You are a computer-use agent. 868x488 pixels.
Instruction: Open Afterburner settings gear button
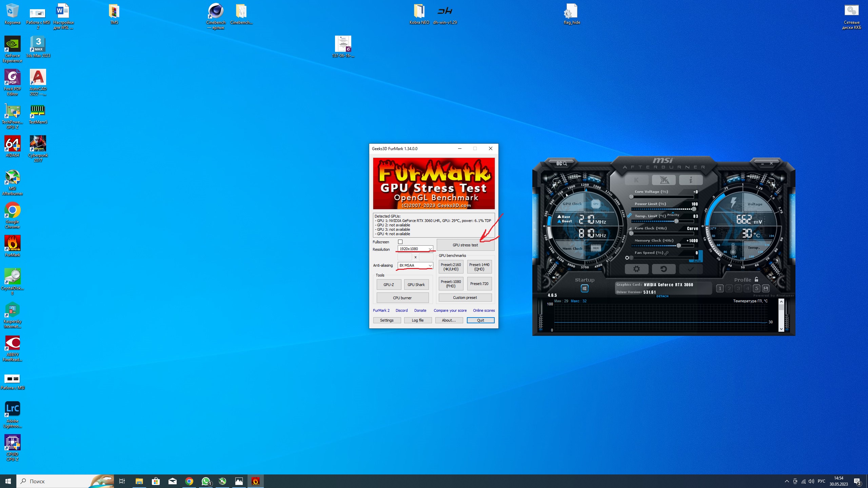click(636, 269)
